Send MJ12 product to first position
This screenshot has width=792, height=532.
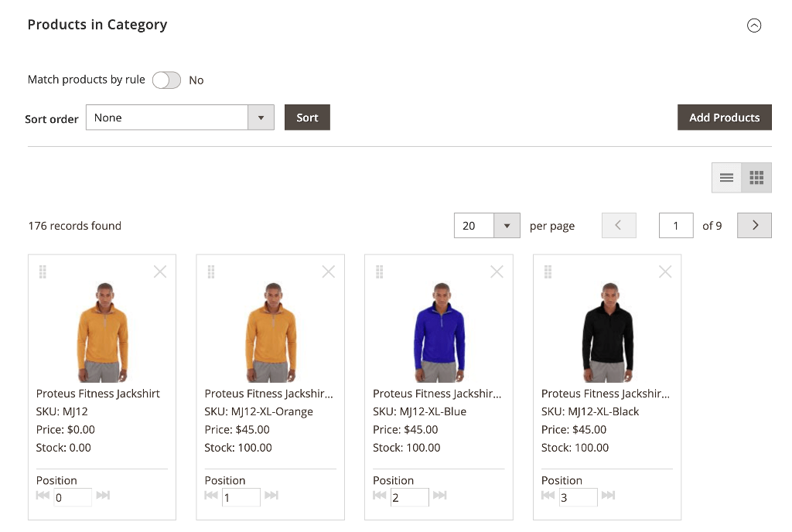click(x=43, y=496)
